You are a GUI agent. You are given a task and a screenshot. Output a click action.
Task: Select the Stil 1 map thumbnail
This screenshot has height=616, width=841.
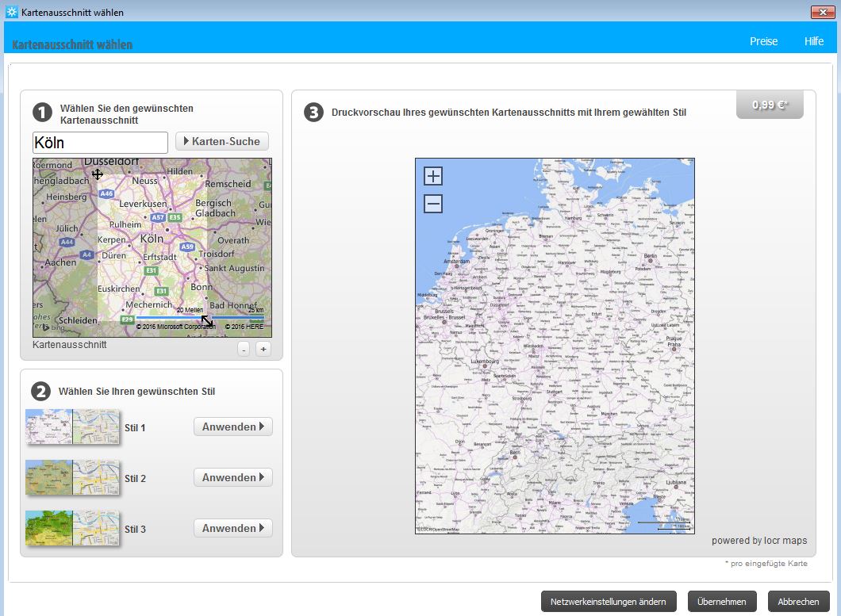[72, 427]
